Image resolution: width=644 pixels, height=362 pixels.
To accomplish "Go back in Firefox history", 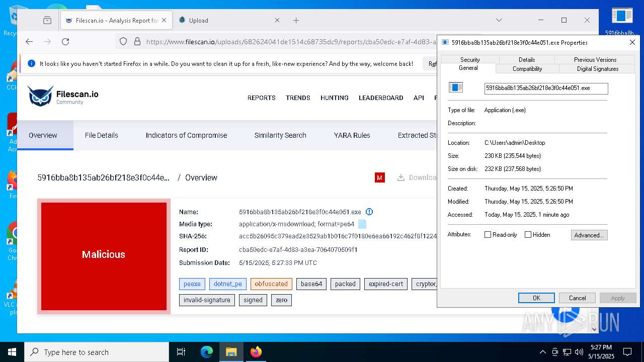I will [29, 42].
